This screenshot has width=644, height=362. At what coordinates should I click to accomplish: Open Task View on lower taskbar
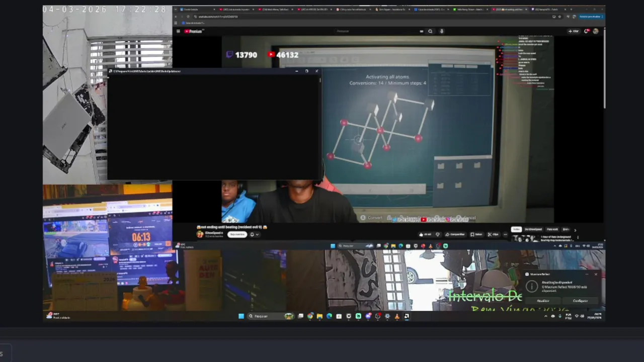[x=301, y=316]
